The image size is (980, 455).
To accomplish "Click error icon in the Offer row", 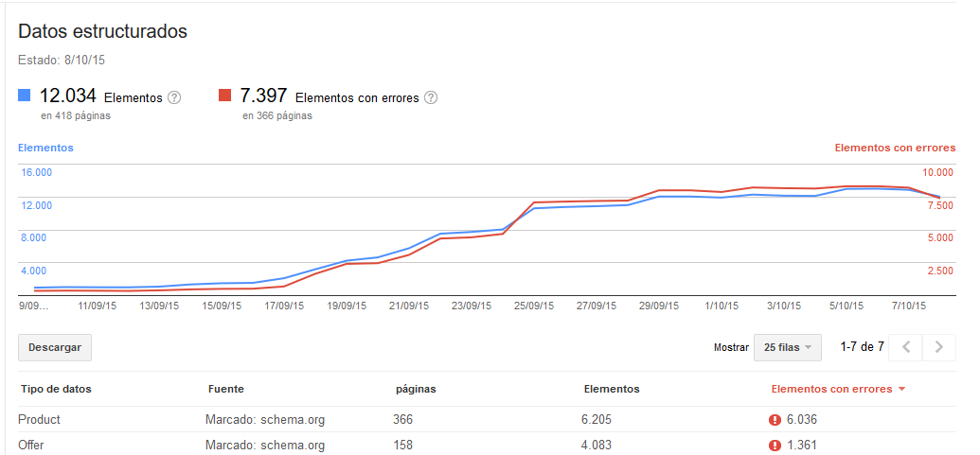I will pos(775,446).
